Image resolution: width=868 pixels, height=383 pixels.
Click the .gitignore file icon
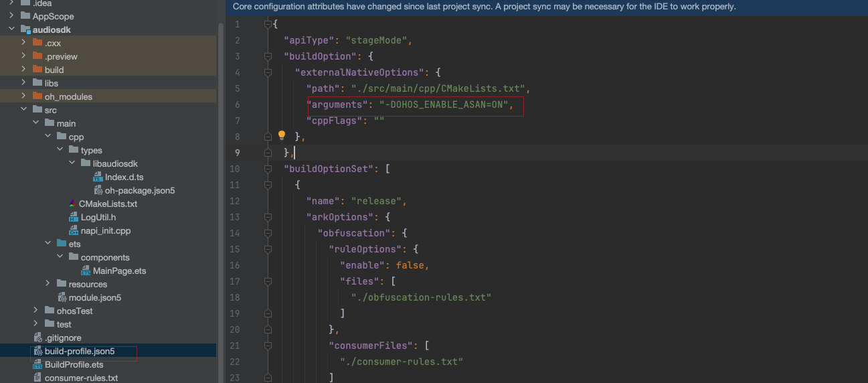coord(37,337)
